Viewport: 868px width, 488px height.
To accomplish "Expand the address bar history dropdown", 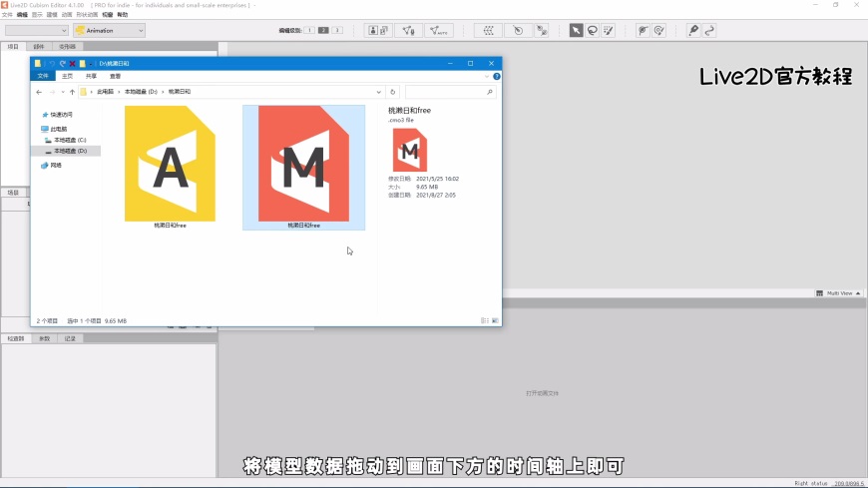I will pyautogui.click(x=379, y=92).
